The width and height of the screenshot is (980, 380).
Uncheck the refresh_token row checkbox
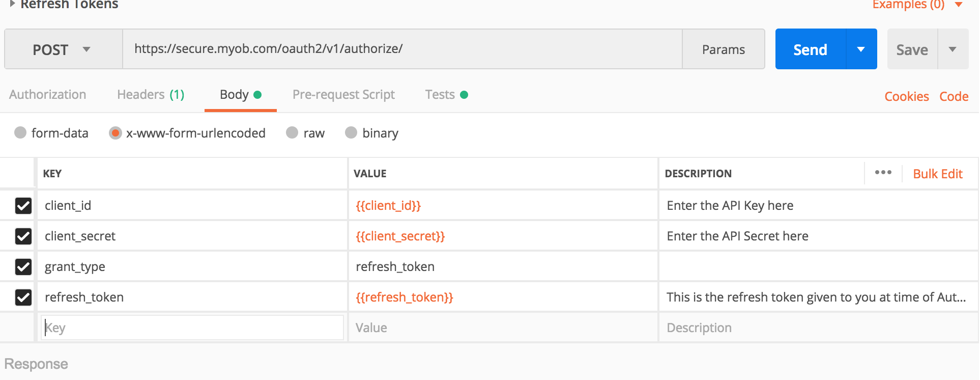pos(23,297)
